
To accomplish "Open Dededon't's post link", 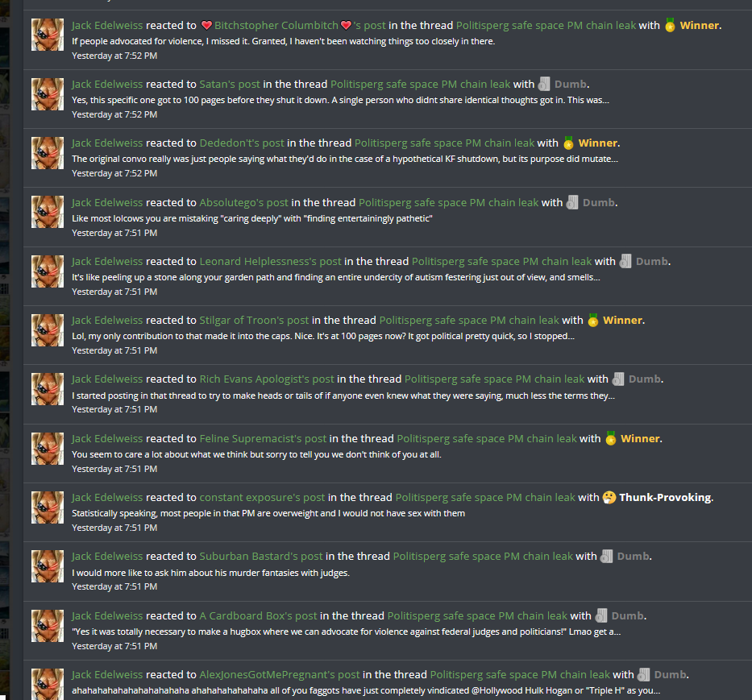I will (242, 143).
